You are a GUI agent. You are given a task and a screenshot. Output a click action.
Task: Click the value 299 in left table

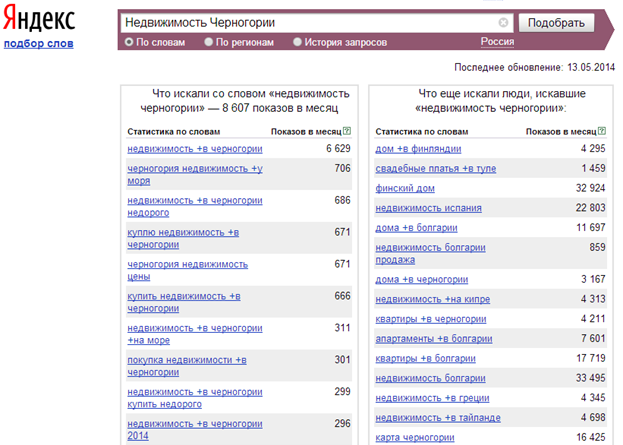click(342, 391)
